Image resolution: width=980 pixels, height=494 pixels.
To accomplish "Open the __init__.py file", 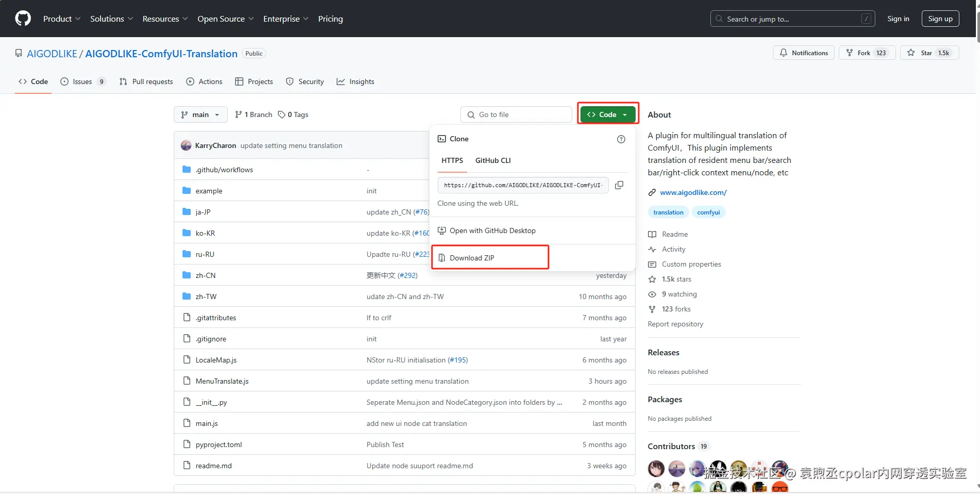I will (211, 402).
